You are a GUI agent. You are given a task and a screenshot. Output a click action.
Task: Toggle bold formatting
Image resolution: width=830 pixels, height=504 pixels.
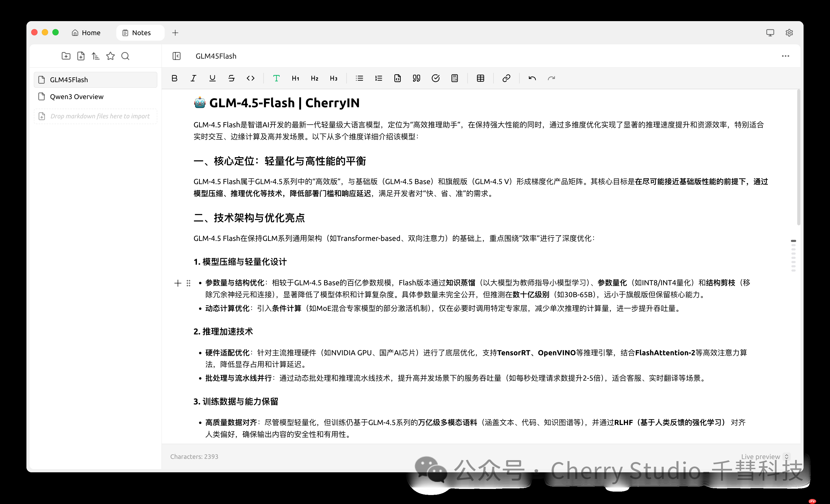[x=174, y=78]
